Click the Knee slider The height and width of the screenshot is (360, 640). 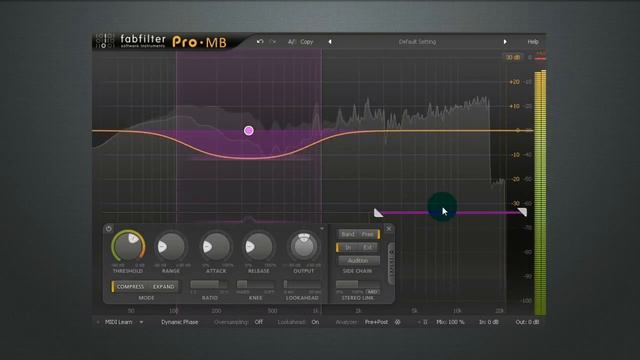pyautogui.click(x=256, y=284)
